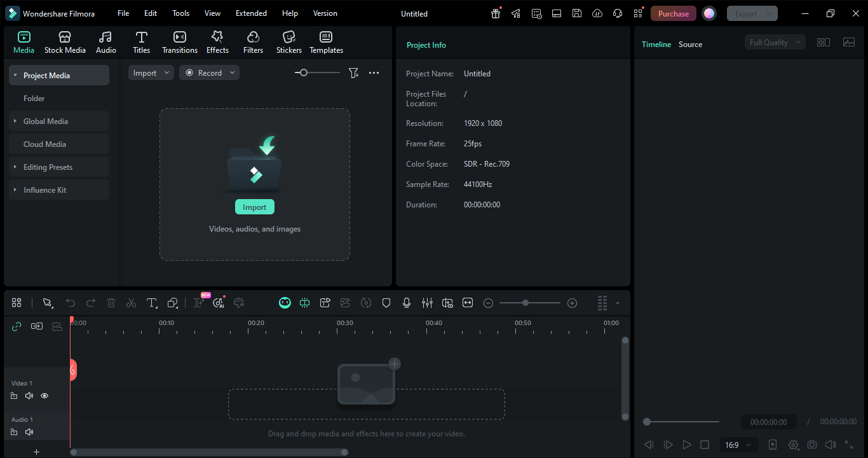This screenshot has width=868, height=458.
Task: Select the Titles tool tab
Action: 141,42
